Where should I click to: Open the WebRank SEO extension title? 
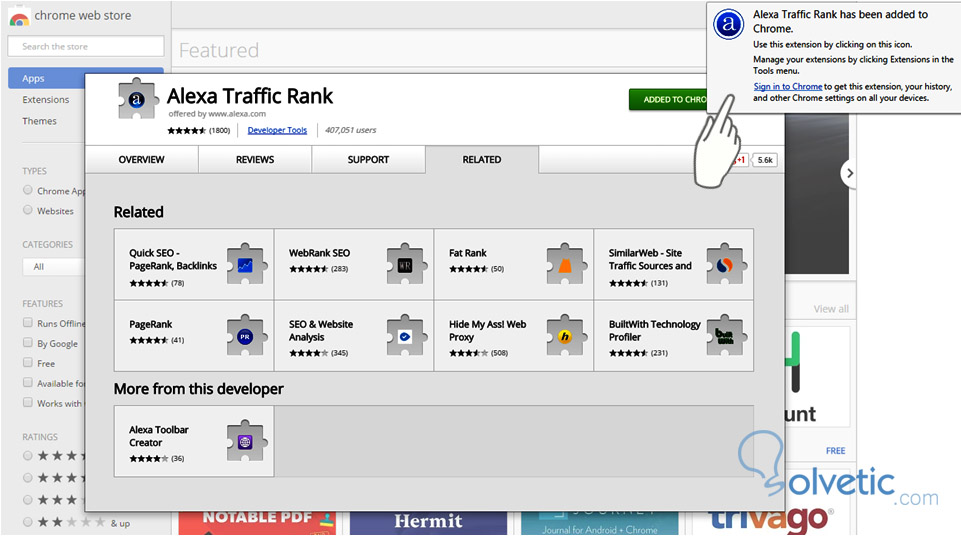click(320, 253)
